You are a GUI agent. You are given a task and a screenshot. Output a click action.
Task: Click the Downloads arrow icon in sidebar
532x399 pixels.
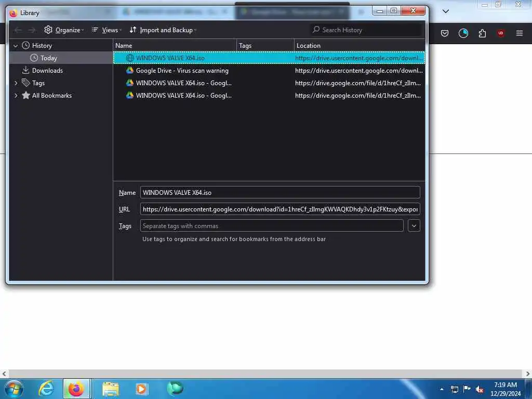[x=25, y=70]
